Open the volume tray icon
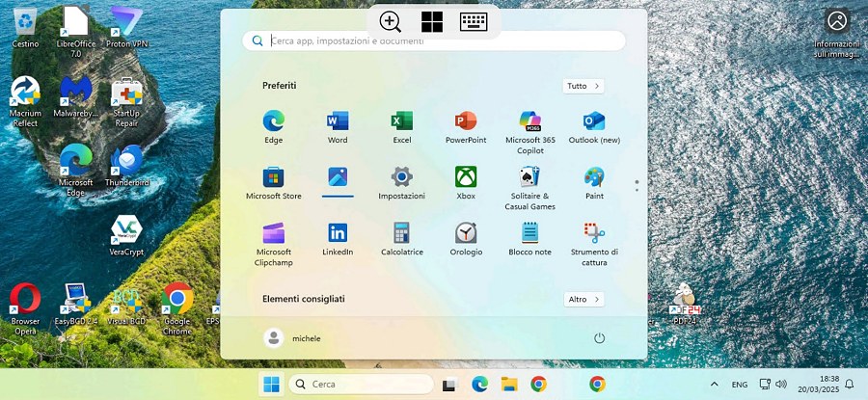Viewport: 868px width, 400px height. (781, 384)
